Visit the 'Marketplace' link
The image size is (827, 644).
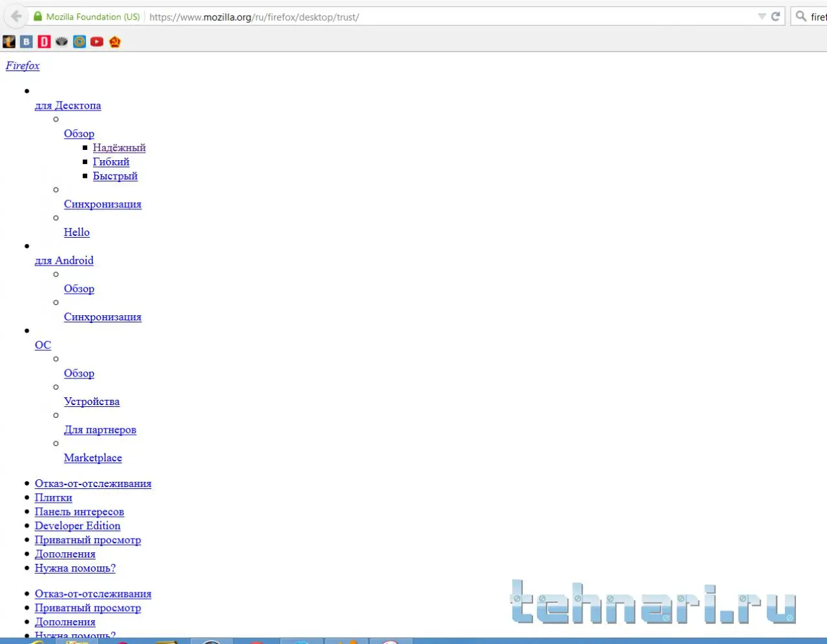click(x=93, y=458)
